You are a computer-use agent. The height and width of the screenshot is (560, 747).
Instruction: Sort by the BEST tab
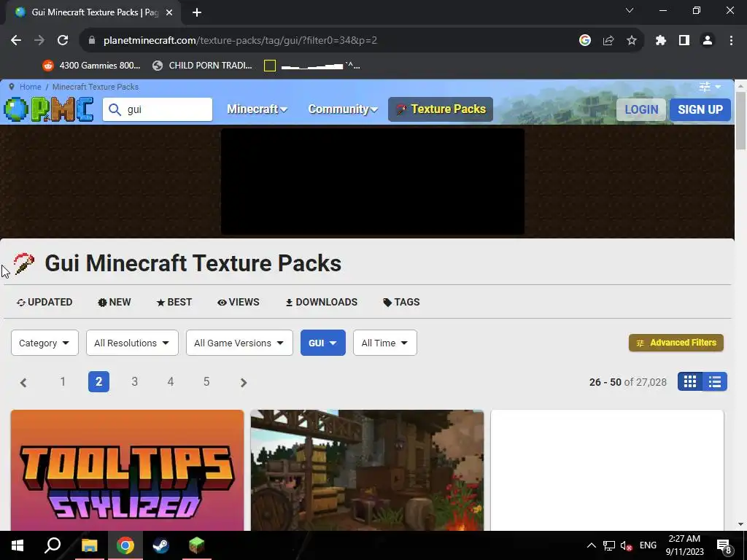click(x=174, y=303)
